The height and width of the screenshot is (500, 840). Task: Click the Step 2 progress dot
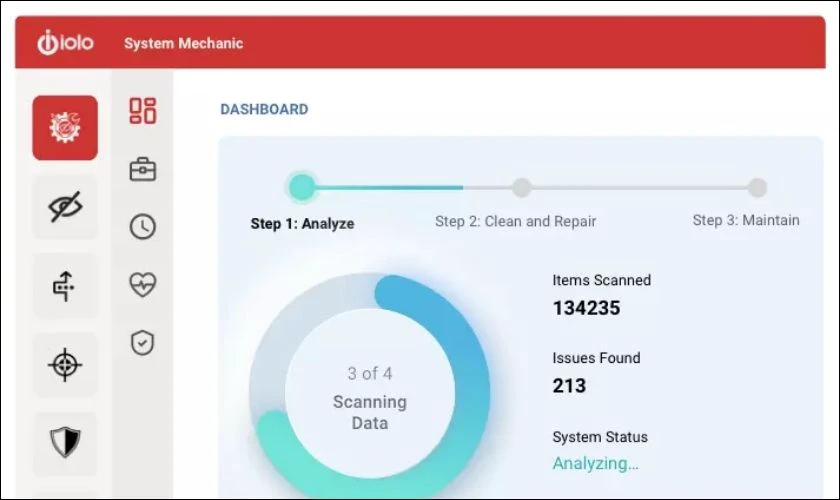(x=521, y=188)
